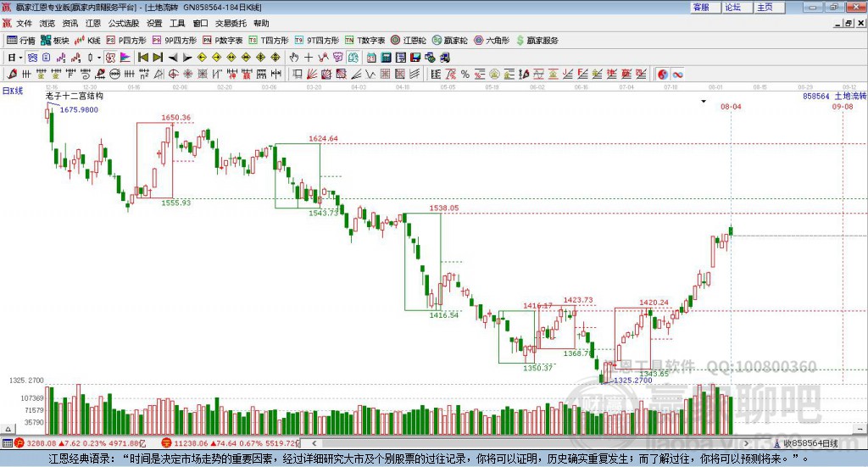Click the yin-yang tai chi icon
Image resolution: width=868 pixels, height=467 pixels.
[663, 74]
